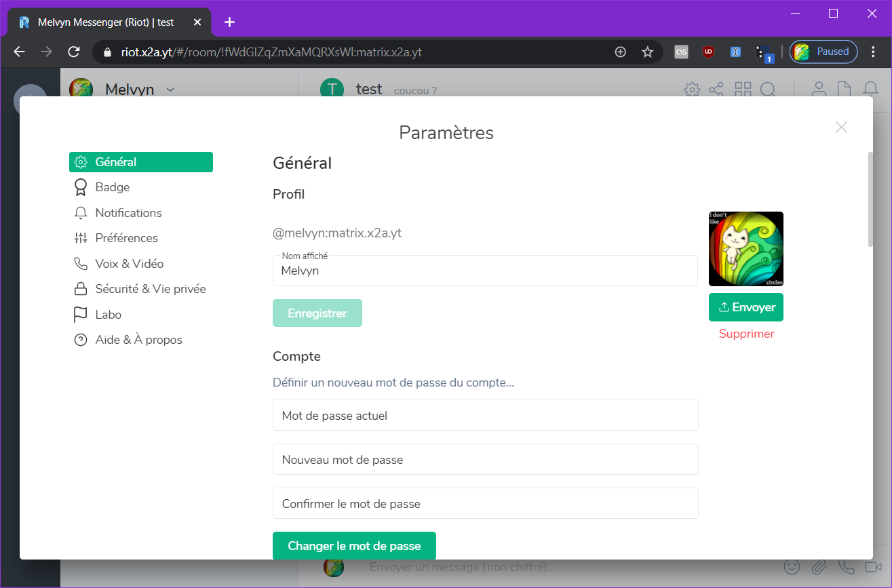Open the Badge settings tab

pyautogui.click(x=112, y=187)
